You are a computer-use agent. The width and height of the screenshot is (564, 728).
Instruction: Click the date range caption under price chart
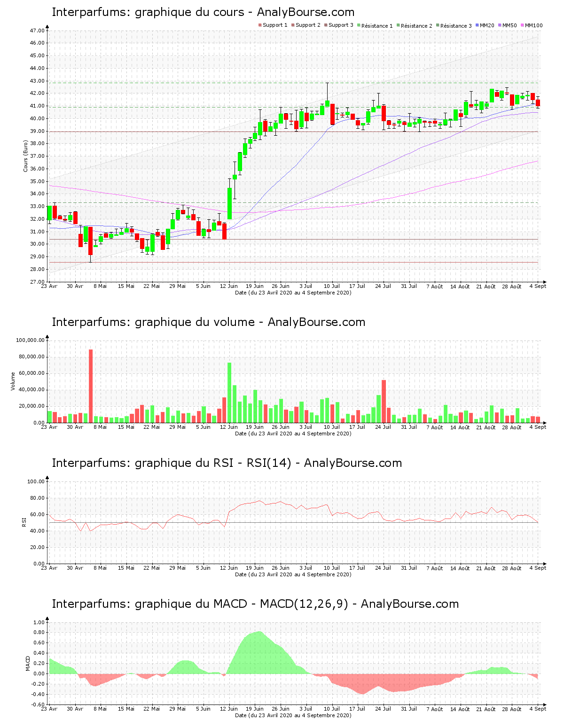293,292
